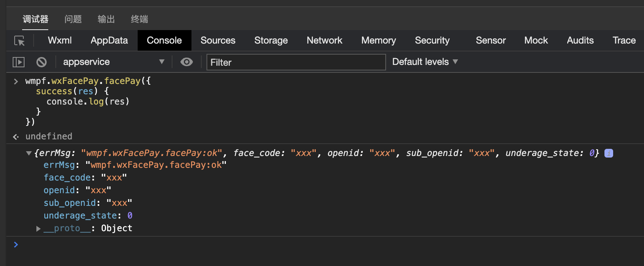Open the Storage tab

click(x=271, y=40)
